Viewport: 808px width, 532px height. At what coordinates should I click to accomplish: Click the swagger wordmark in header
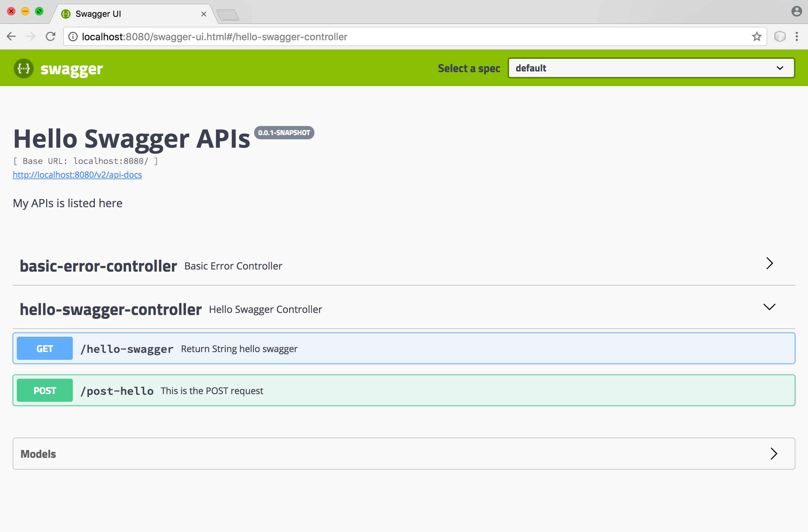[x=72, y=69]
